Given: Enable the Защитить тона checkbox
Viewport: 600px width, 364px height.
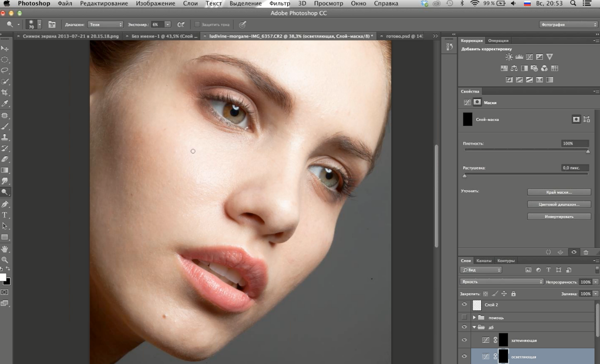Looking at the screenshot, I should (197, 24).
